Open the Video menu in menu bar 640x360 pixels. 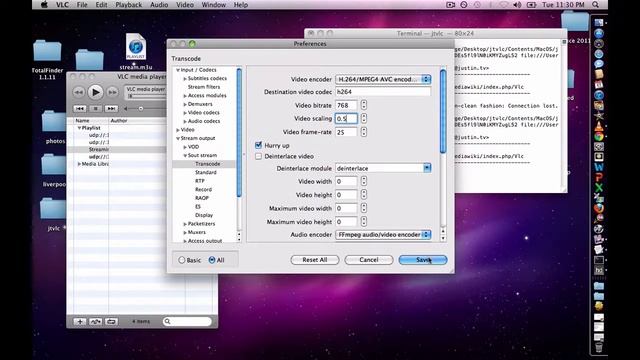pyautogui.click(x=184, y=5)
